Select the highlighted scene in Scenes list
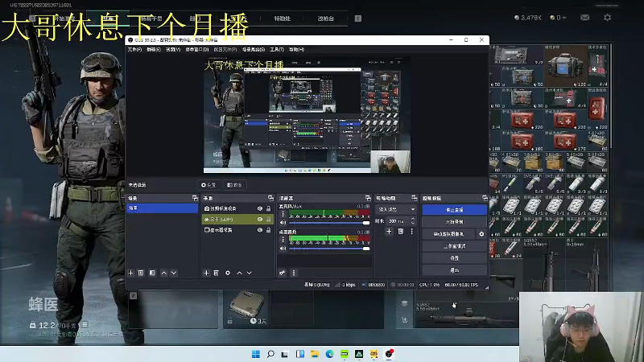The image size is (644, 362). point(163,208)
